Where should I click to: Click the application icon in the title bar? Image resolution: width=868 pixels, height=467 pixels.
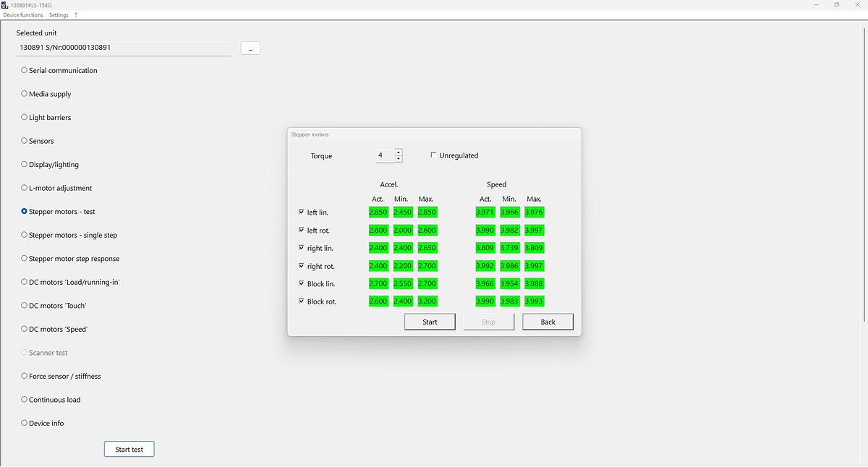[x=7, y=4]
